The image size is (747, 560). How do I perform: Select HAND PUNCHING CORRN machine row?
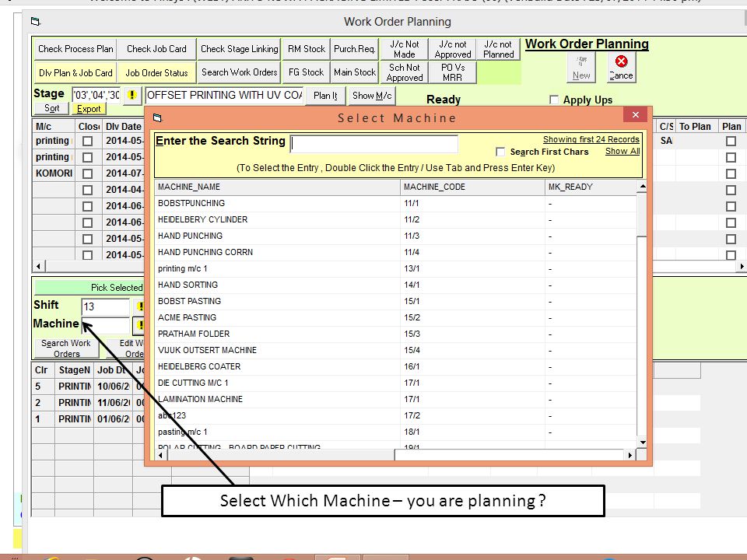click(396, 252)
